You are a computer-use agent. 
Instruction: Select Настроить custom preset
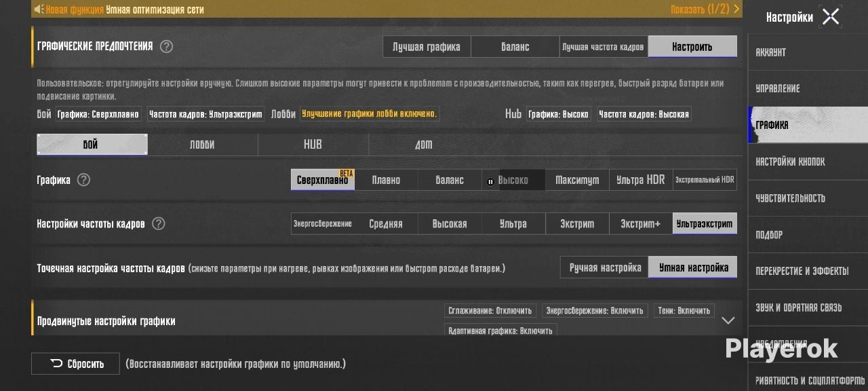692,47
